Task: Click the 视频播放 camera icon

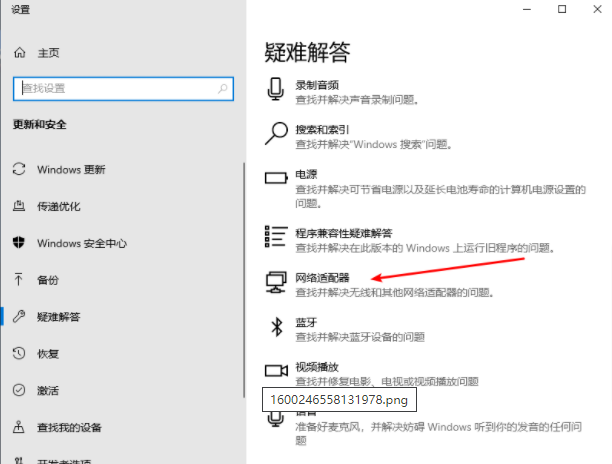Action: pyautogui.click(x=276, y=371)
